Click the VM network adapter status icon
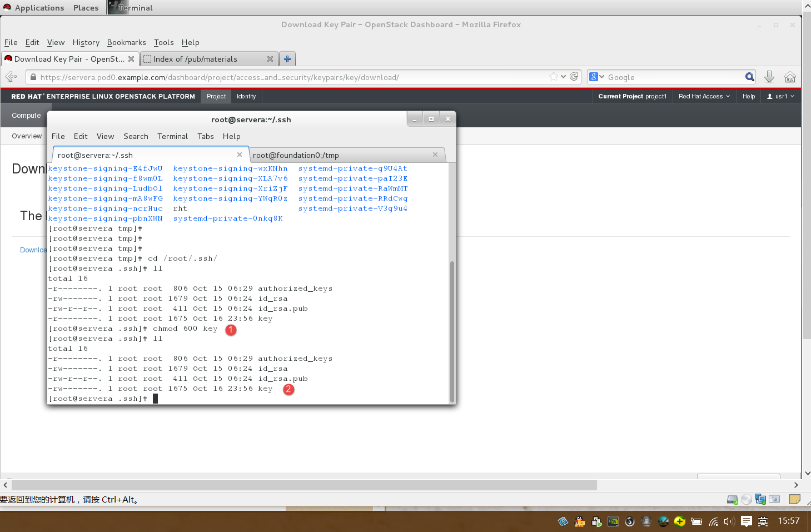Viewport: 811px width, 532px height. [760, 499]
